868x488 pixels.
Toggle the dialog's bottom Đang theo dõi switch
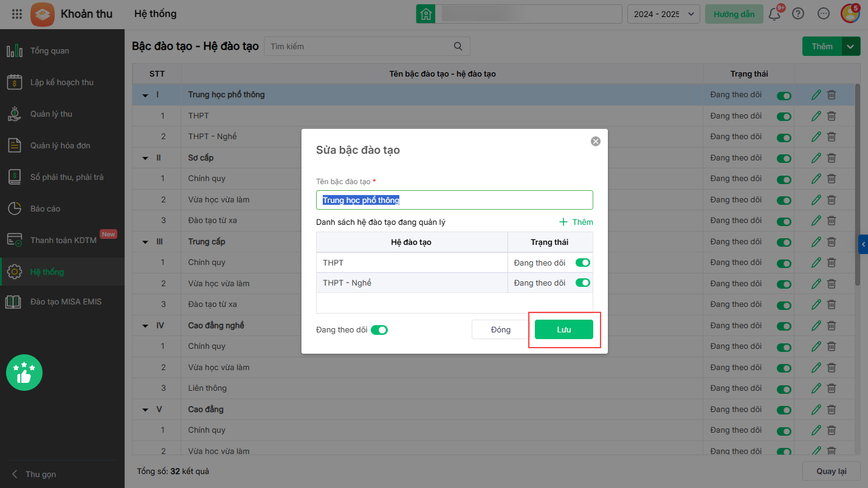tap(379, 330)
